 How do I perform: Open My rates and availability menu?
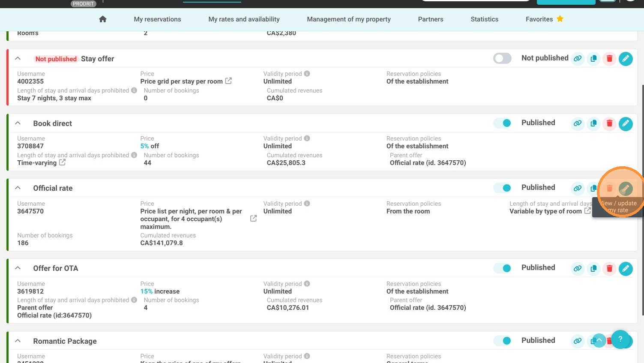pyautogui.click(x=244, y=19)
